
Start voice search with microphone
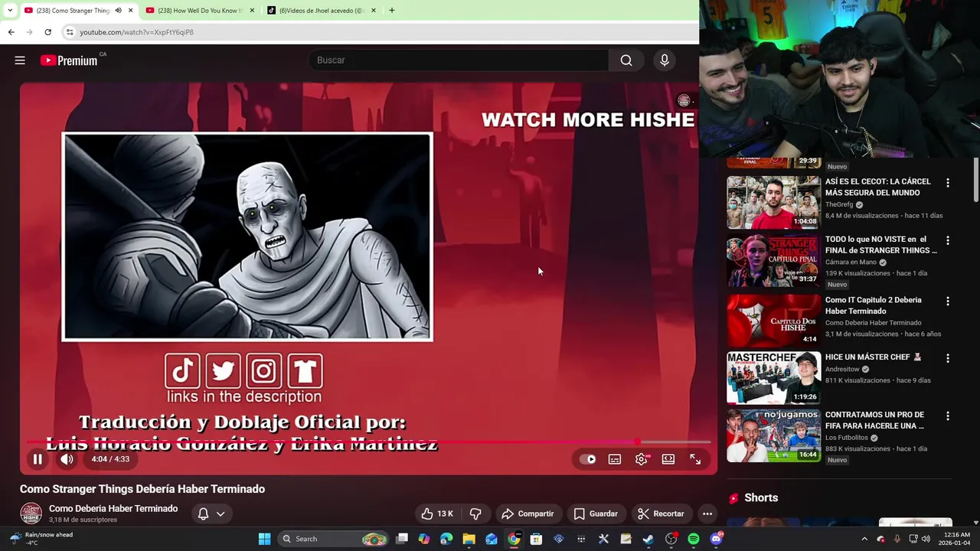[x=665, y=60]
